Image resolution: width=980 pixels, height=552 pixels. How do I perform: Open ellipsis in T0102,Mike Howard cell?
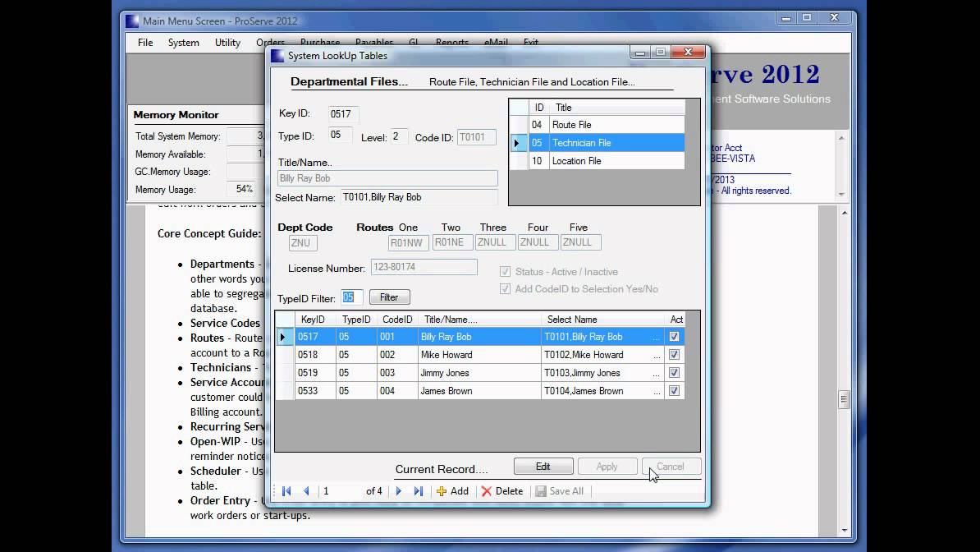click(x=656, y=356)
